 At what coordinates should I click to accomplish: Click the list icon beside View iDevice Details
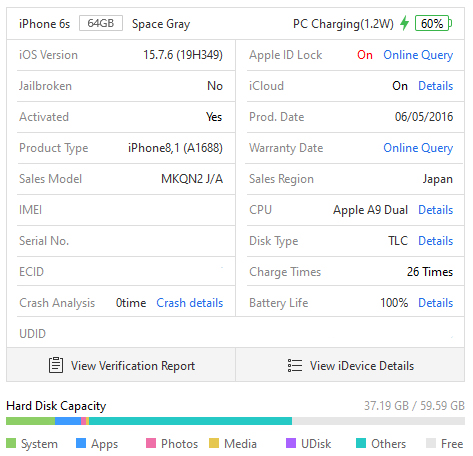point(295,365)
